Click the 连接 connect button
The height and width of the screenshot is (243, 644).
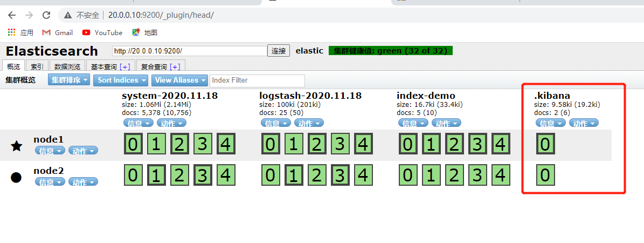279,51
